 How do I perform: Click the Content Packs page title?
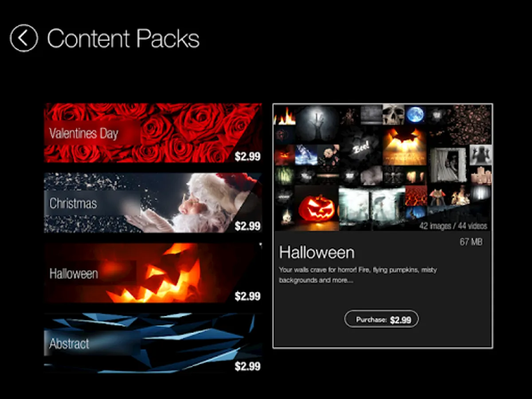point(123,38)
